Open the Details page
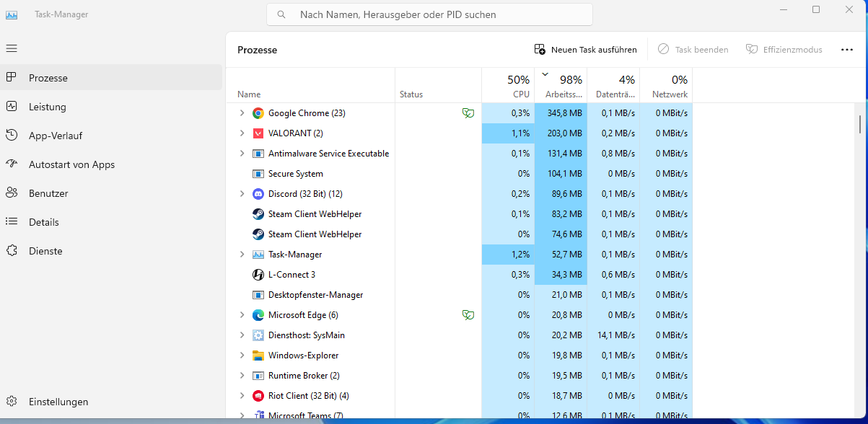 (x=111, y=222)
